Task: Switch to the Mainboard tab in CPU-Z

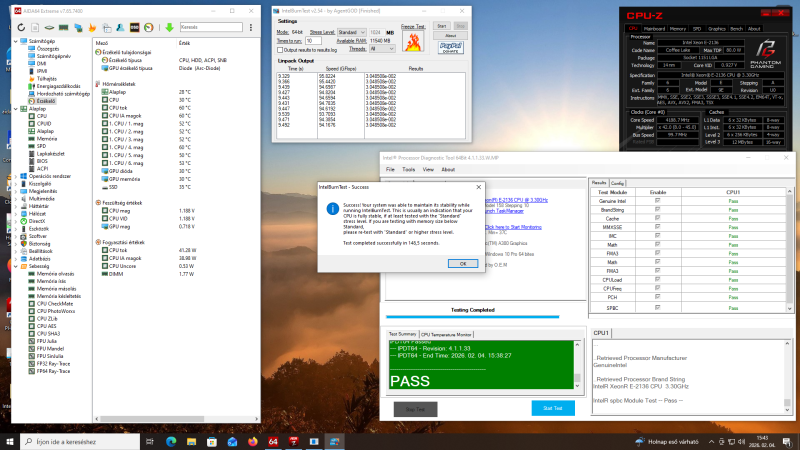Action: 654,29
